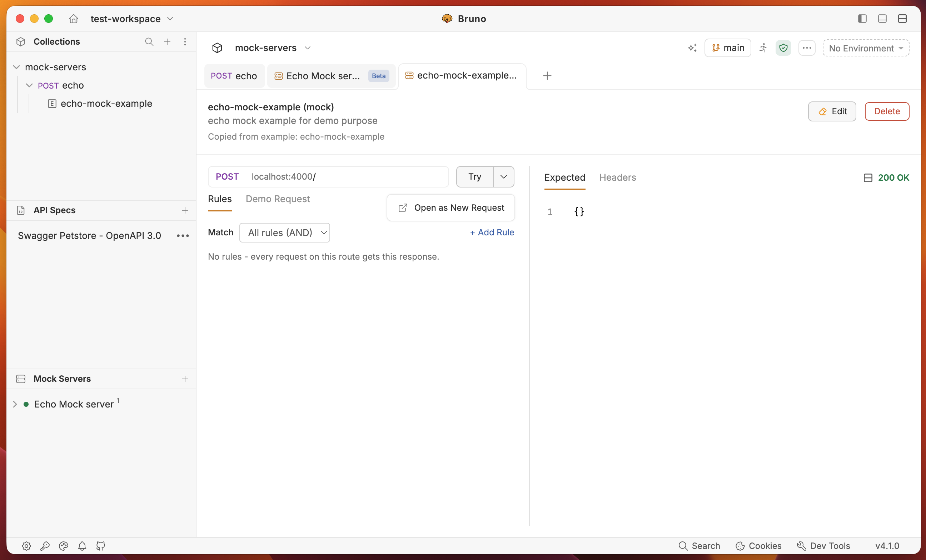This screenshot has height=560, width=926.
Task: Open notifications via the bell icon
Action: [x=82, y=546]
